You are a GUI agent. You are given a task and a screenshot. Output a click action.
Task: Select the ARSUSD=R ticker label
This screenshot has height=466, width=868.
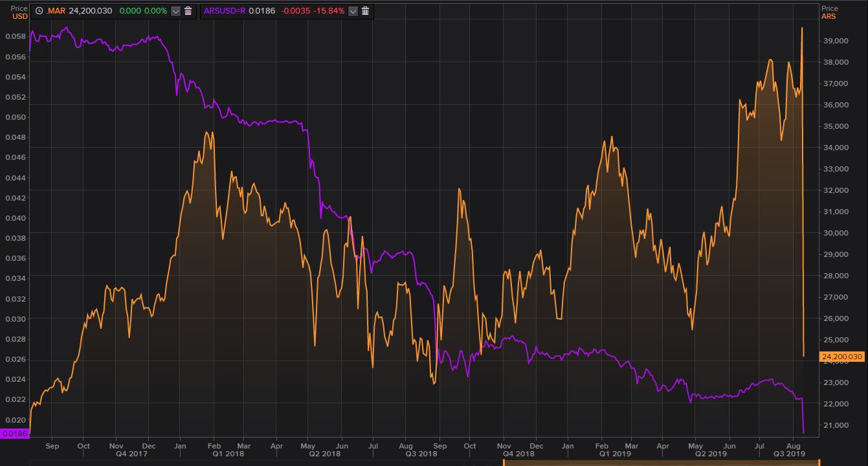pyautogui.click(x=225, y=11)
